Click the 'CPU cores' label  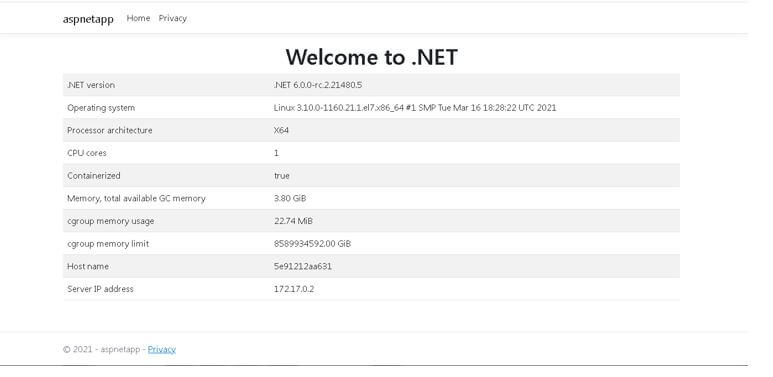(87, 153)
